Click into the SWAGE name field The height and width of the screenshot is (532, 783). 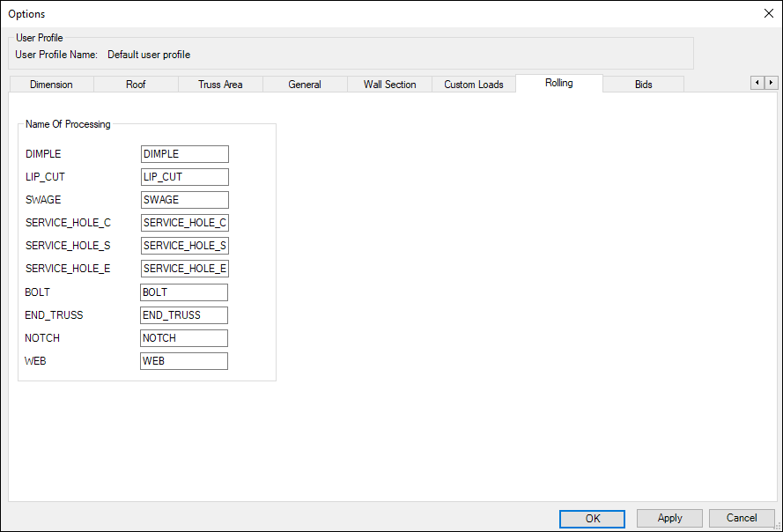[184, 200]
